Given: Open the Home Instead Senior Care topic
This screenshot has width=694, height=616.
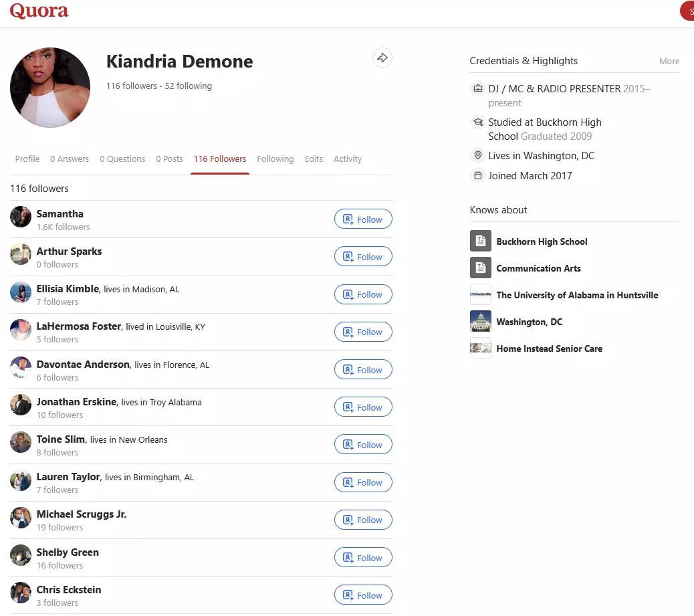Looking at the screenshot, I should point(550,348).
